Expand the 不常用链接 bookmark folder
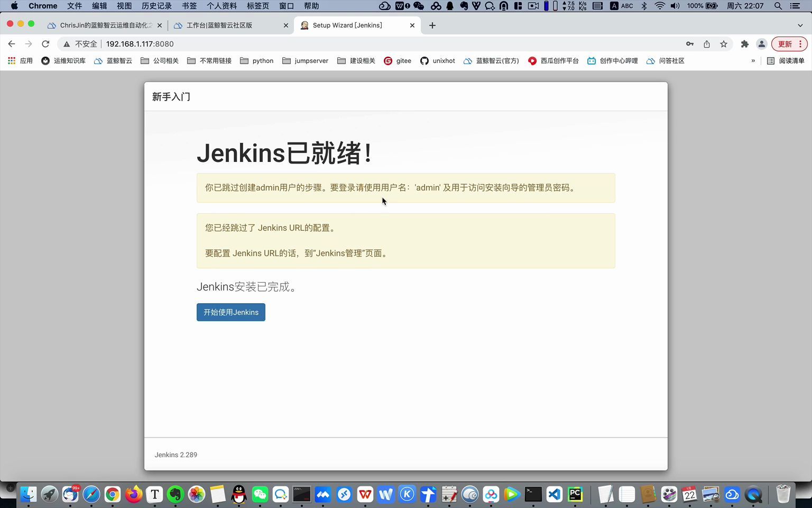Image resolution: width=812 pixels, height=508 pixels. [x=209, y=61]
